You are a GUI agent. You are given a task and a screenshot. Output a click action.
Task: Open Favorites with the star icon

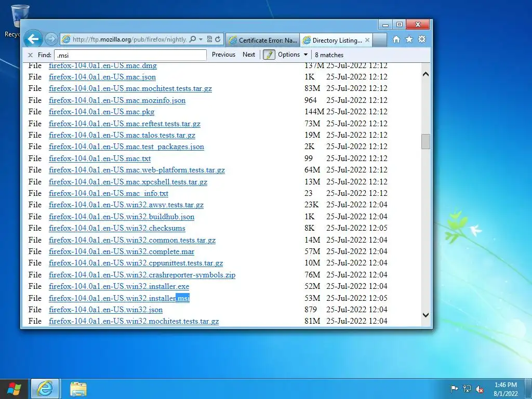pyautogui.click(x=409, y=39)
